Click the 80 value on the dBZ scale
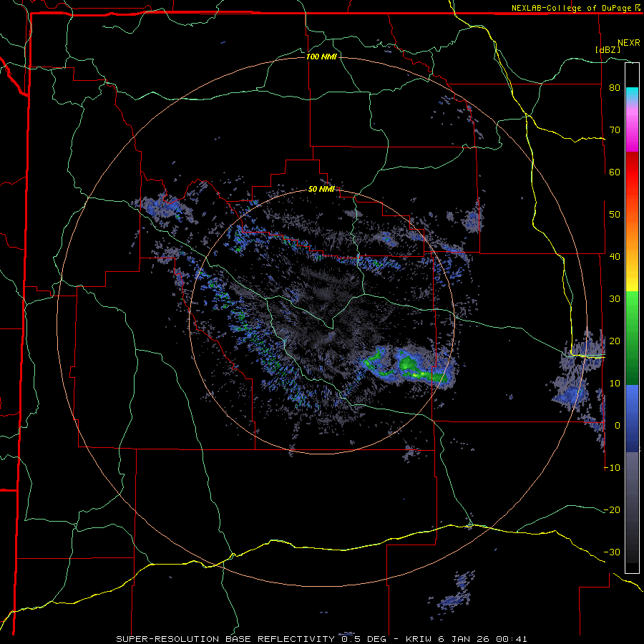Viewport: 644px width, 644px height. pos(615,88)
